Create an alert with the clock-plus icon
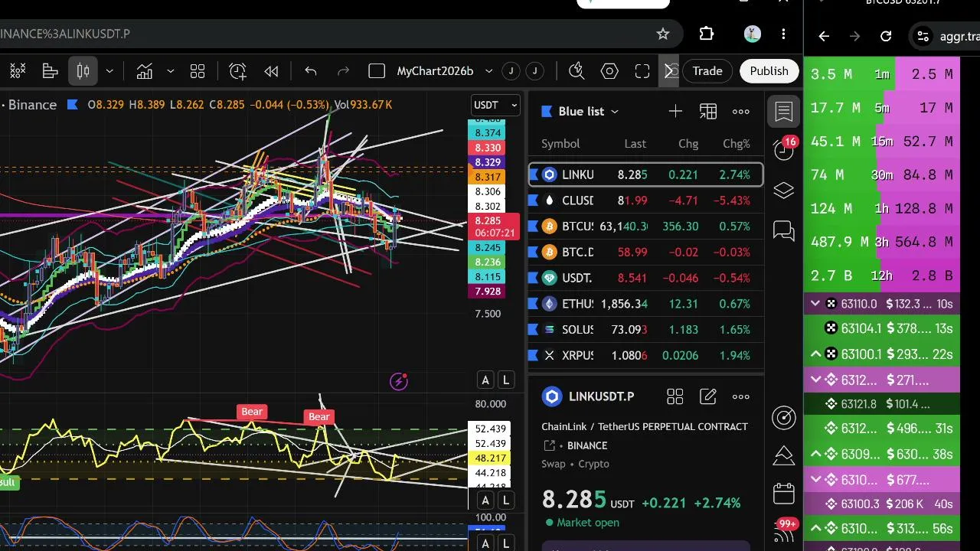 tap(238, 71)
